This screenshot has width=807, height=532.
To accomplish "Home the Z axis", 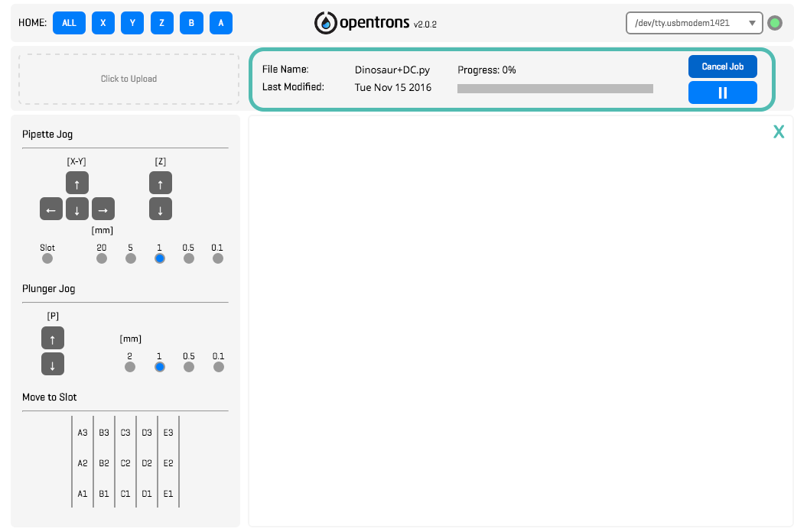I will coord(161,23).
